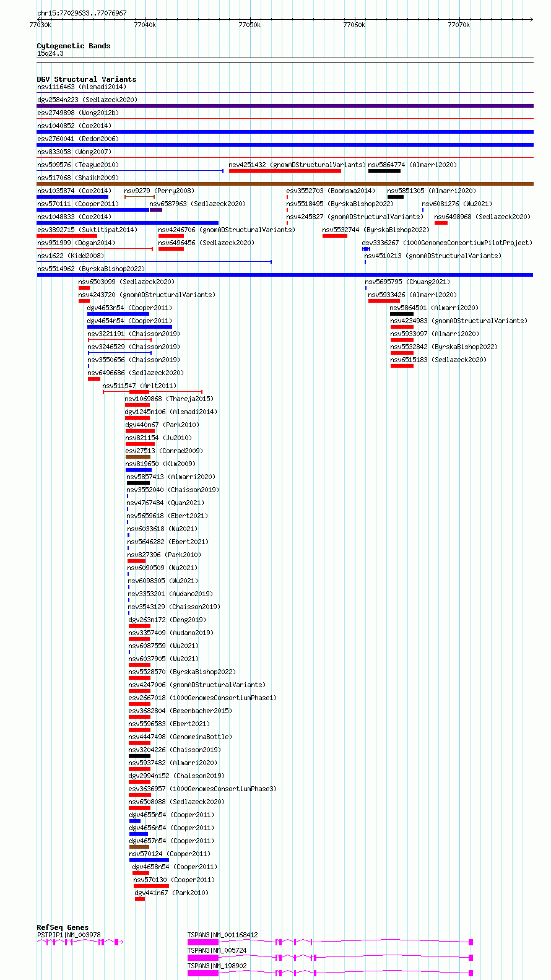551x980 pixels.
Task: Open PSTPIP1 NM_003978 gene label
Action: [69, 935]
